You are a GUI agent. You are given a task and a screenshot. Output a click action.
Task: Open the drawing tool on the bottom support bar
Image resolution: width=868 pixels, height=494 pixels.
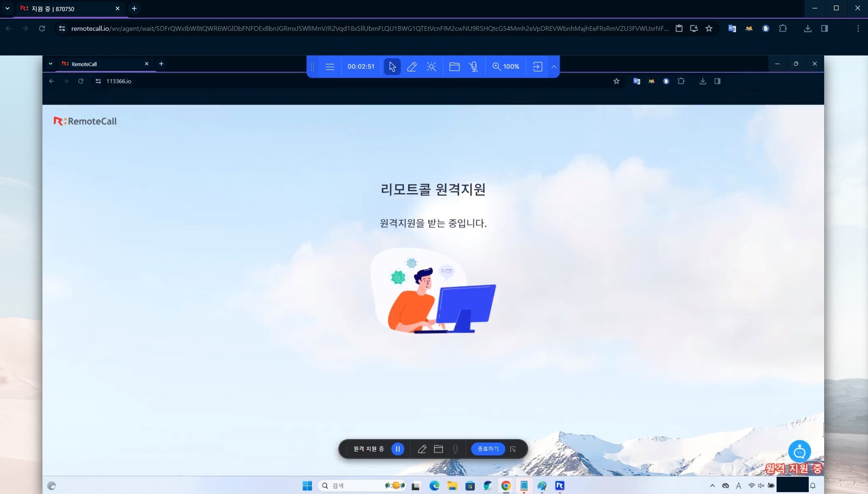pyautogui.click(x=422, y=449)
